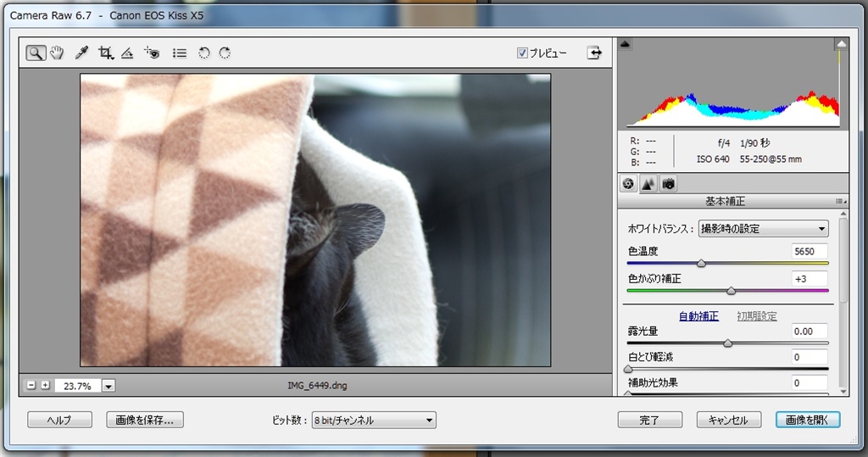Switch to the Detail panel tab
The image size is (868, 457).
click(648, 183)
